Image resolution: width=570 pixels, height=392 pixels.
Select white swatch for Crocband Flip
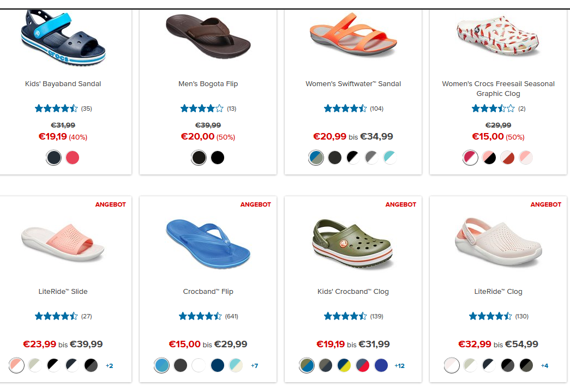199,365
